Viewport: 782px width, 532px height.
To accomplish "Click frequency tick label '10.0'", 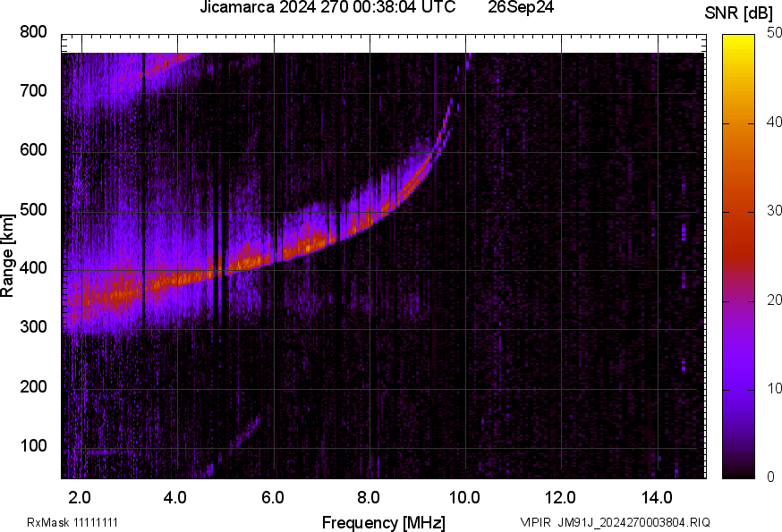I will coord(464,498).
